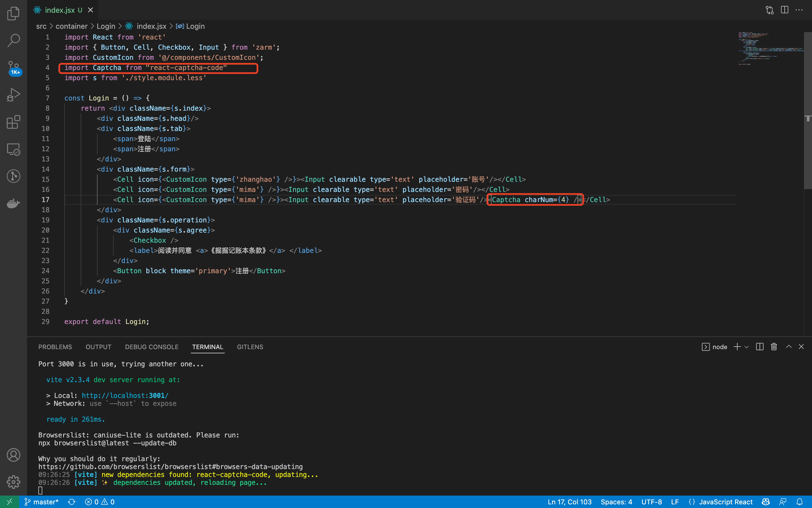Switch to the DEBUG CONSOLE panel tab
This screenshot has height=508, width=812.
point(152,347)
